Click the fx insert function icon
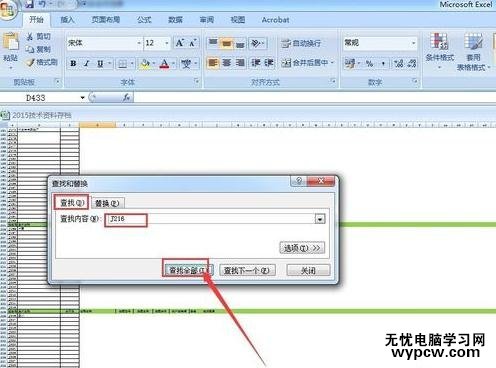The width and height of the screenshot is (496, 368). pyautogui.click(x=127, y=97)
